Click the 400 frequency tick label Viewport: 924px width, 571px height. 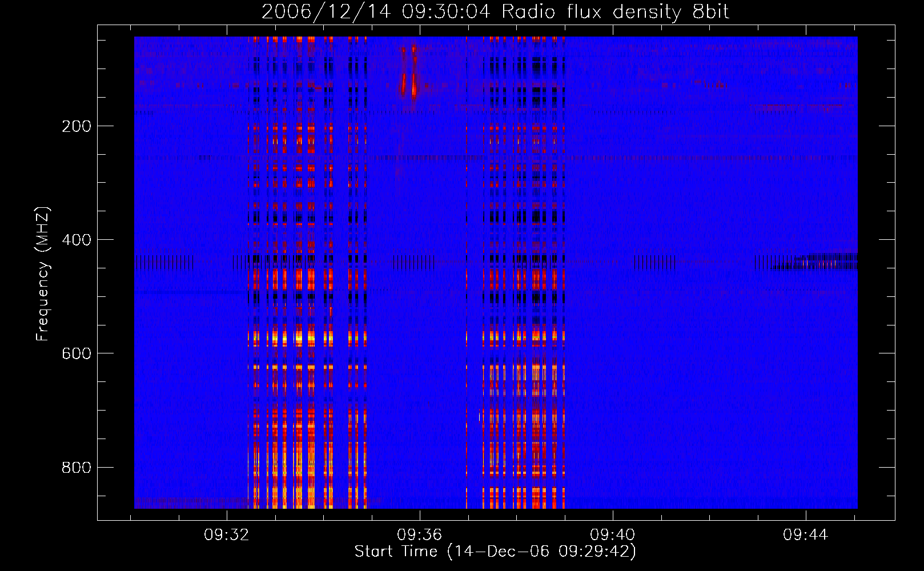[x=77, y=240]
